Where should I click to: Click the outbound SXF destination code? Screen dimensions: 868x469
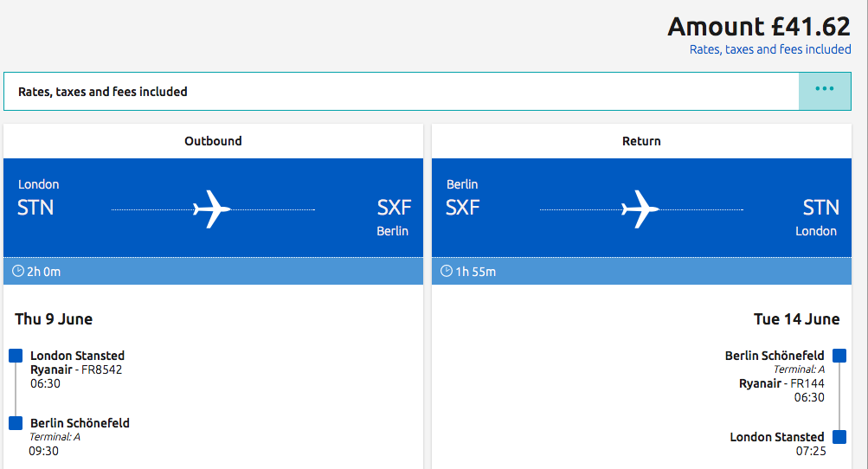coord(394,208)
